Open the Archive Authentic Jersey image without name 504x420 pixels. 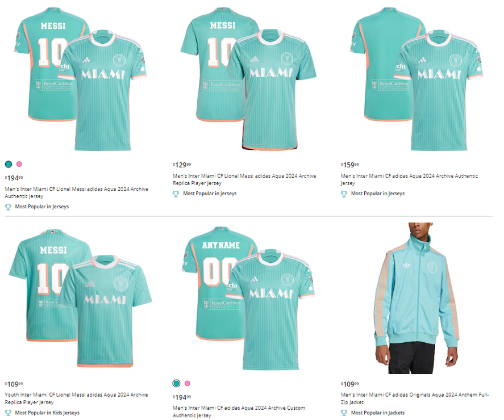(x=416, y=79)
